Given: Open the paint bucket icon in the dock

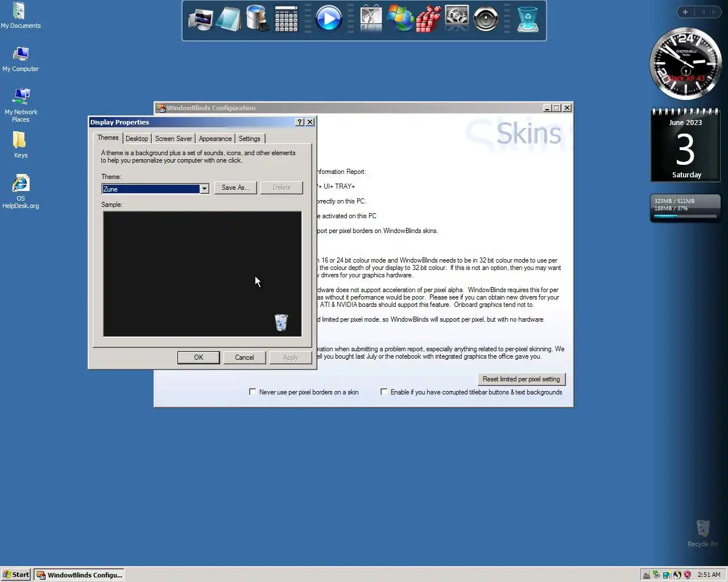Looking at the screenshot, I should click(x=257, y=19).
